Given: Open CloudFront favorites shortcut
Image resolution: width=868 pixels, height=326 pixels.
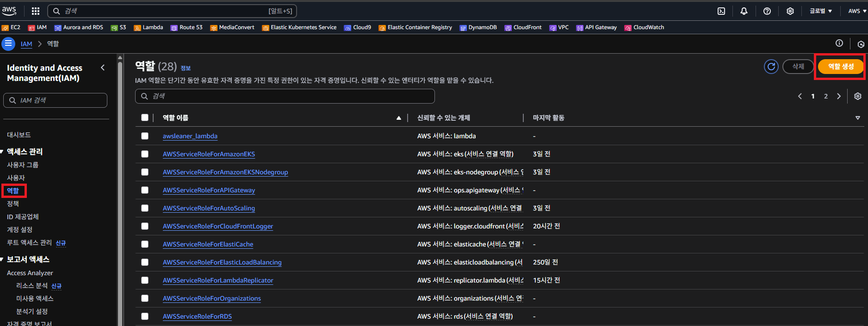Looking at the screenshot, I should tap(523, 28).
